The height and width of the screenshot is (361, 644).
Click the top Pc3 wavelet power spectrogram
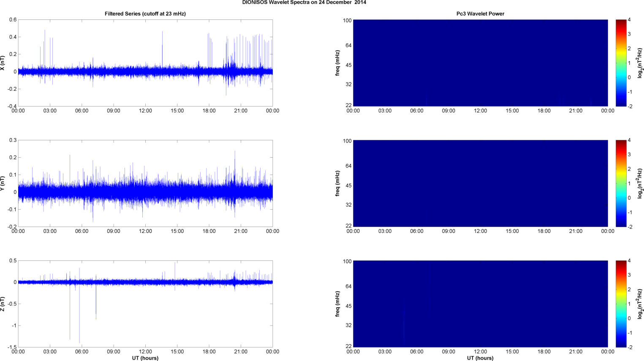click(480, 63)
